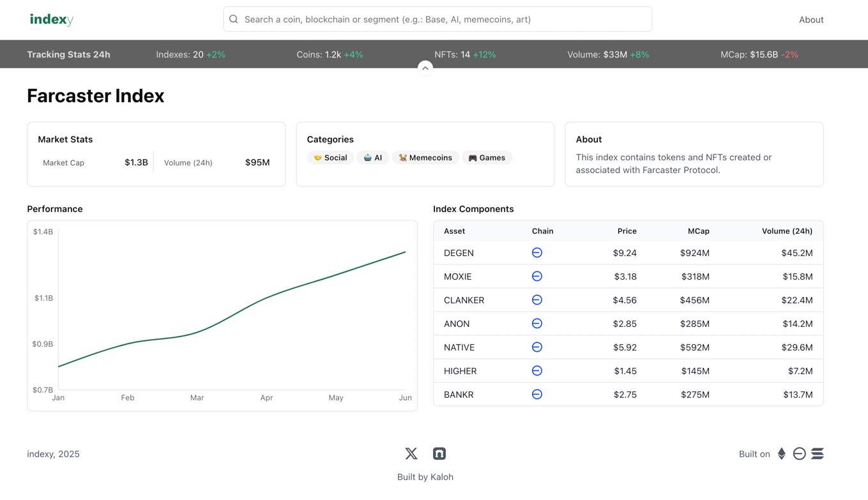
Task: Select the Games category chip
Action: [487, 158]
